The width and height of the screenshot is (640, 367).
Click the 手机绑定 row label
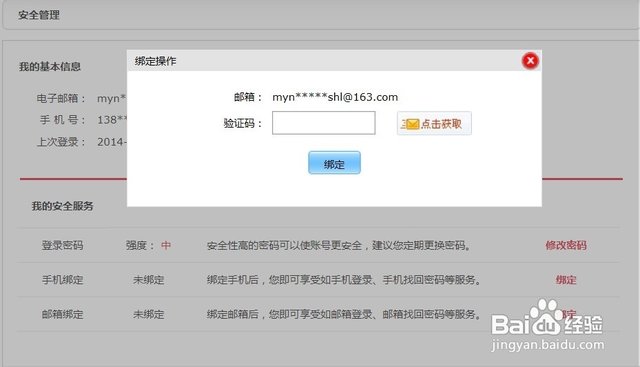(x=62, y=280)
